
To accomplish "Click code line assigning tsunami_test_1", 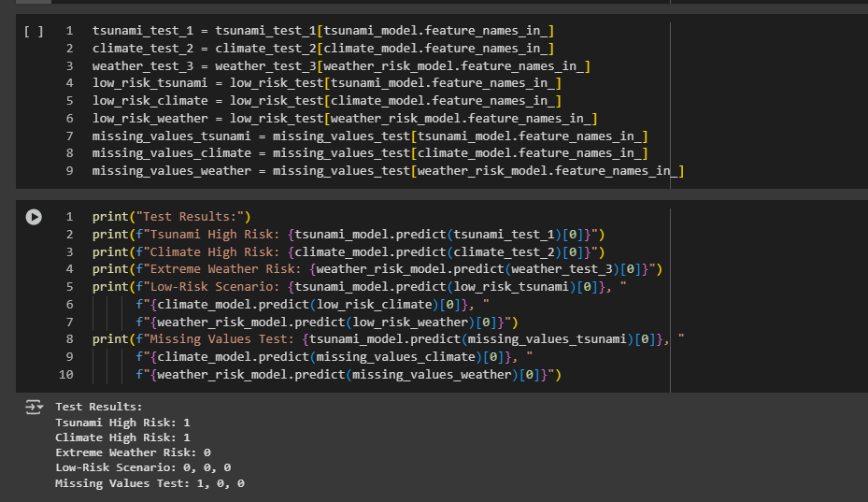I will pyautogui.click(x=323, y=31).
